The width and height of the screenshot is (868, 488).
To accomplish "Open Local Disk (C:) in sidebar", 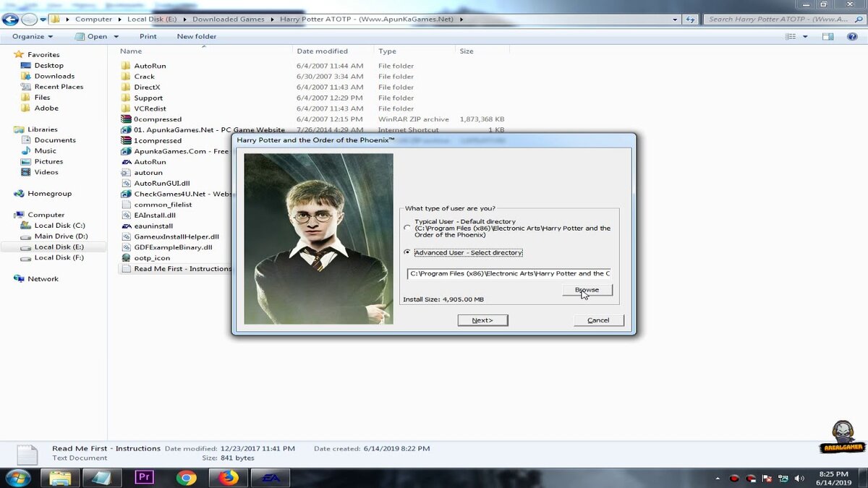I will (x=59, y=226).
